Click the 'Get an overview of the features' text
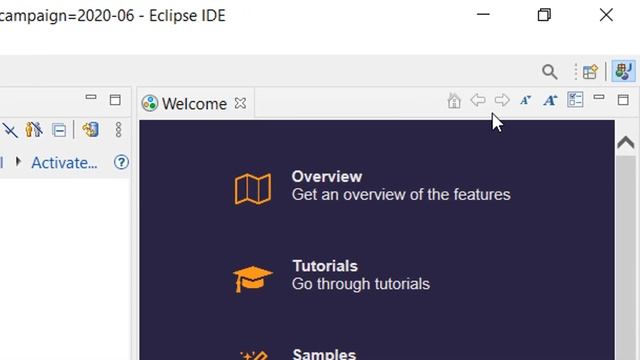The image size is (640, 360). click(x=401, y=195)
